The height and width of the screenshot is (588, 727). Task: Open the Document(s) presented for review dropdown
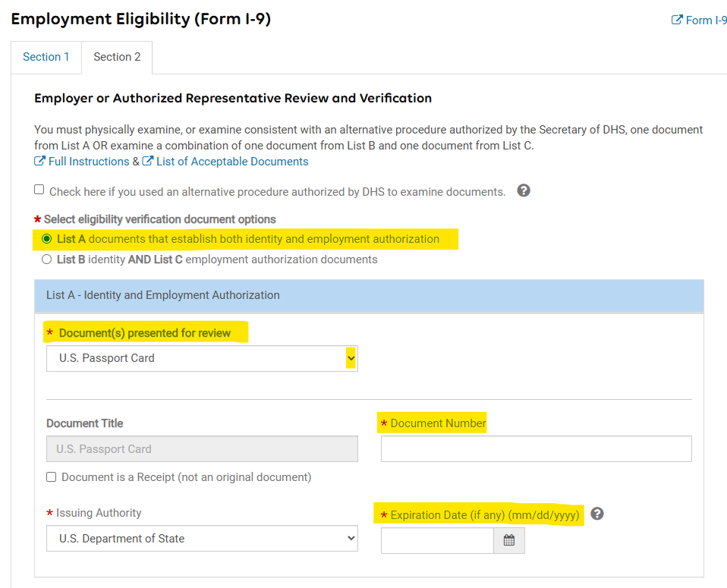tap(202, 358)
